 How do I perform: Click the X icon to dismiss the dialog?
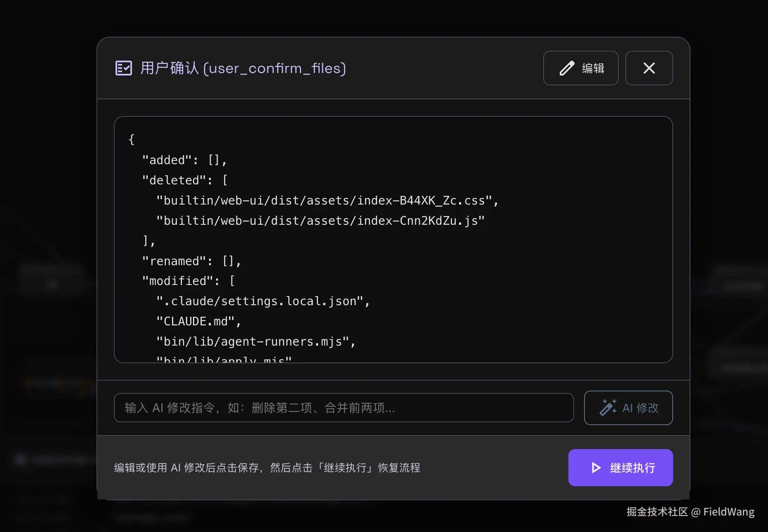point(649,68)
